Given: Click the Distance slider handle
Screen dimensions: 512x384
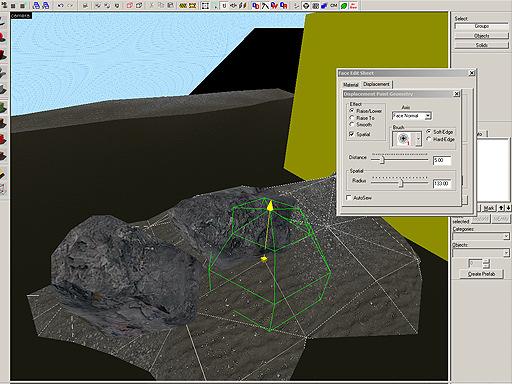Looking at the screenshot, I should 382,160.
